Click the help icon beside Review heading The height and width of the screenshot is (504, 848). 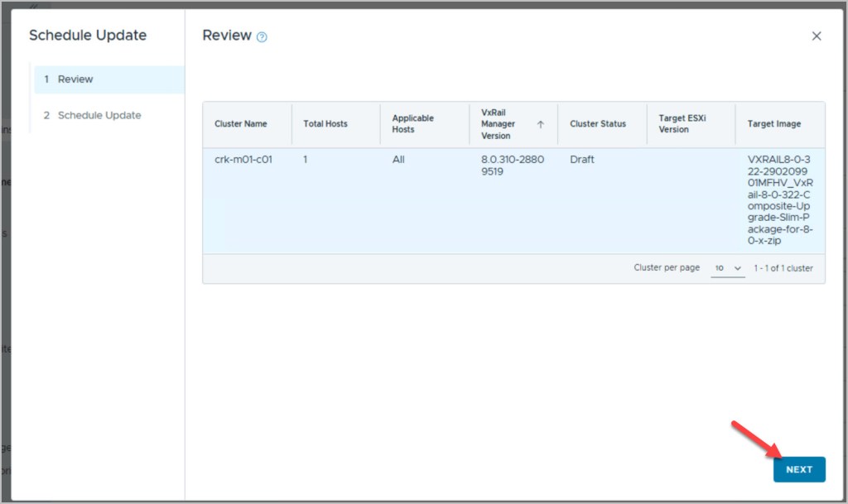(x=262, y=37)
